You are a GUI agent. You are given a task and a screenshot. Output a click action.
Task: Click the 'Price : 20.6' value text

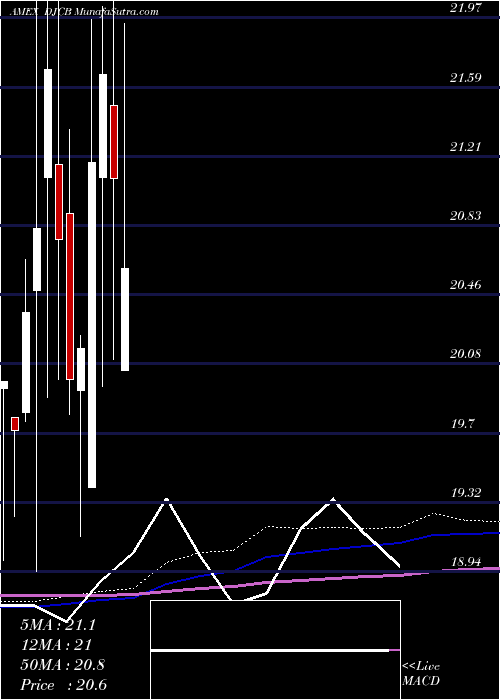[x=63, y=685]
